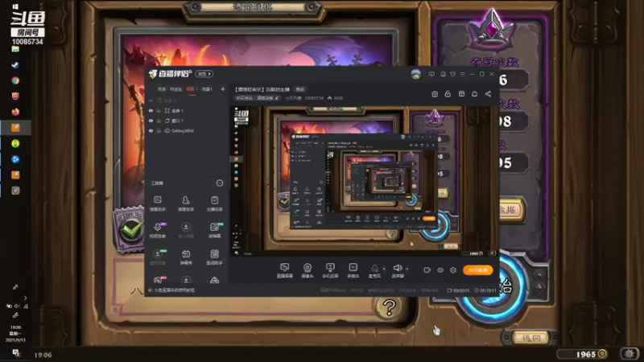Expand microphone options arrow
The width and height of the screenshot is (644, 362).
coord(384,269)
